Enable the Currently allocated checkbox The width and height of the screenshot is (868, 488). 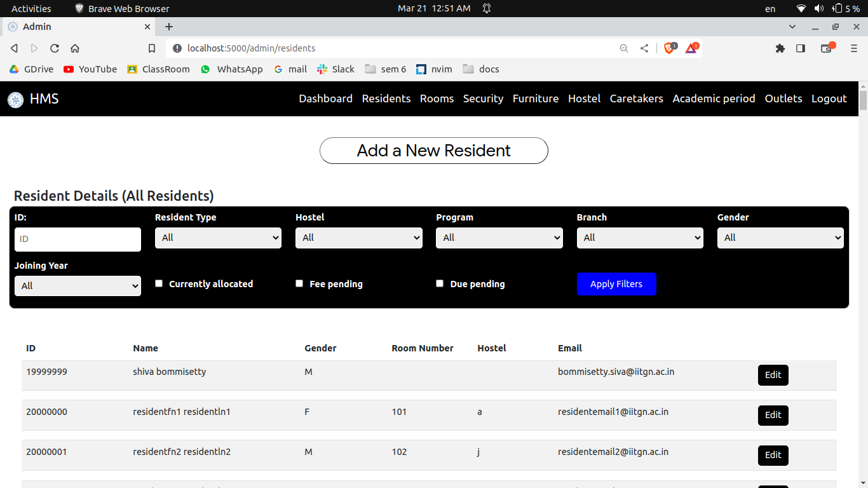pos(159,283)
